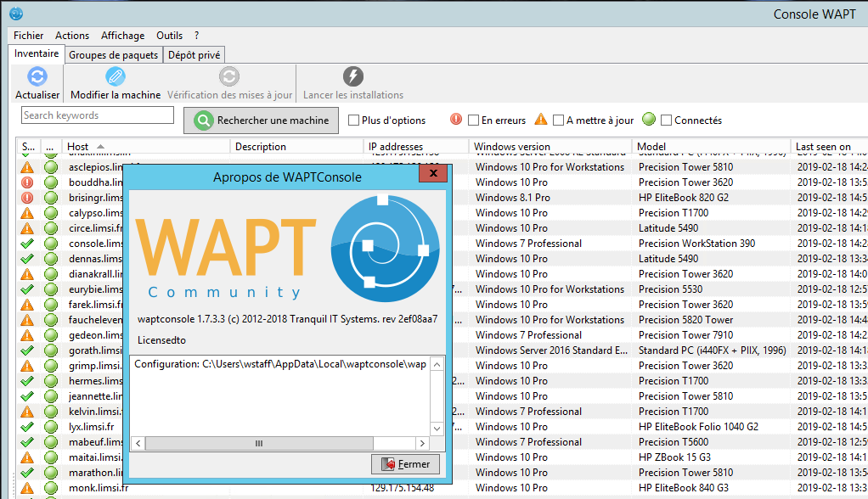Click the green check icon for console.lims row
Screen dimensions: 868x499
point(26,244)
